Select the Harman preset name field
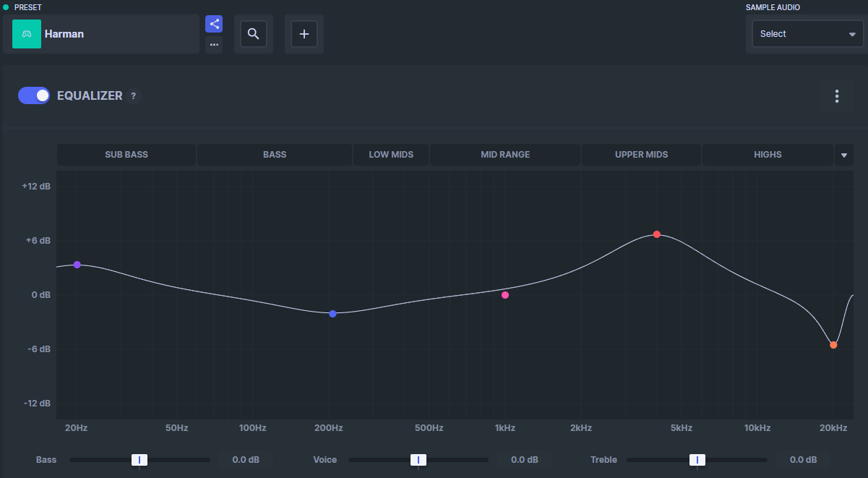 tap(101, 34)
